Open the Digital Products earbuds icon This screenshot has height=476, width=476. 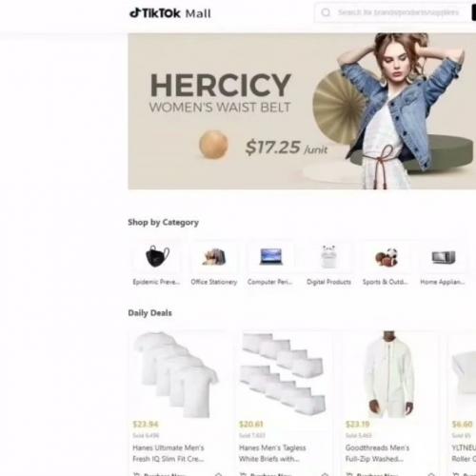[x=328, y=256]
